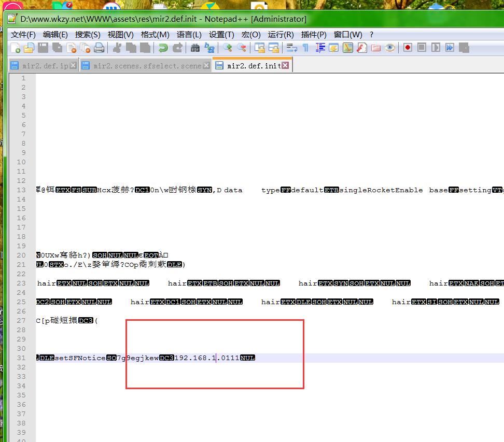The height and width of the screenshot is (442, 504).
Task: Expand the 插件(P) menu
Action: click(x=314, y=34)
